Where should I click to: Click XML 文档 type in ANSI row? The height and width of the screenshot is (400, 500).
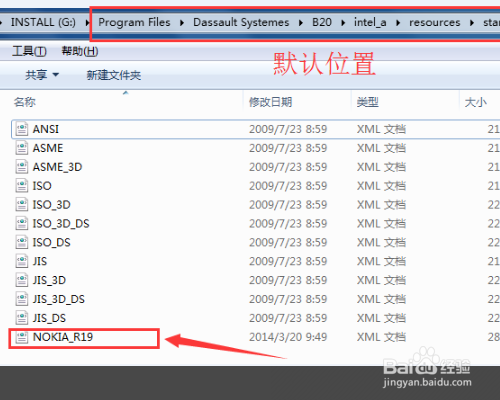(381, 129)
